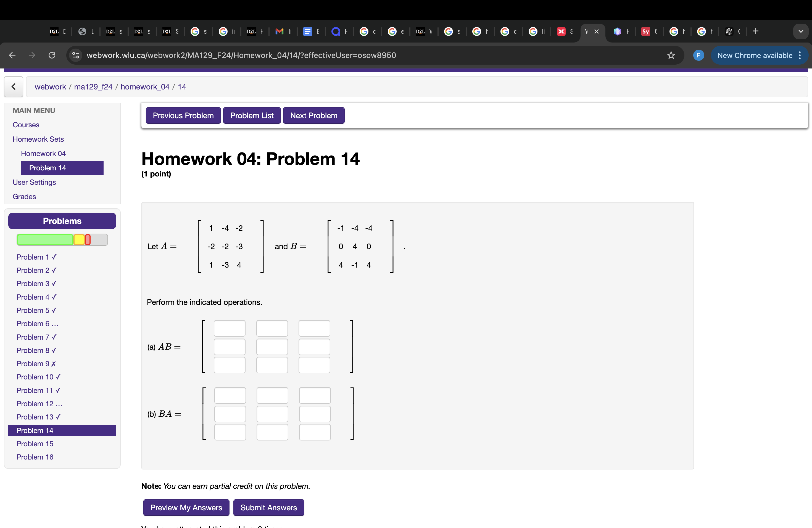Click the Preview My Answers button

[x=186, y=508]
